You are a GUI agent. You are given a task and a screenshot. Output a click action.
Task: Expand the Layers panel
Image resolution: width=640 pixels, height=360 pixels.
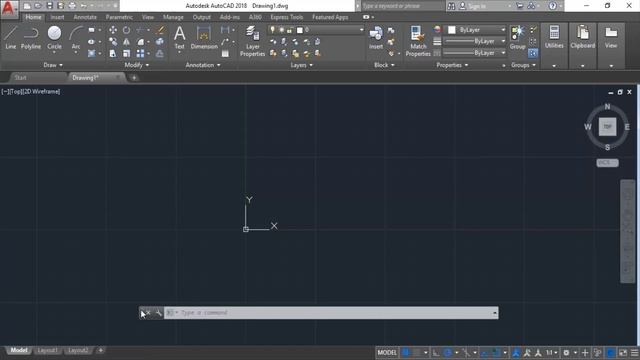point(301,65)
